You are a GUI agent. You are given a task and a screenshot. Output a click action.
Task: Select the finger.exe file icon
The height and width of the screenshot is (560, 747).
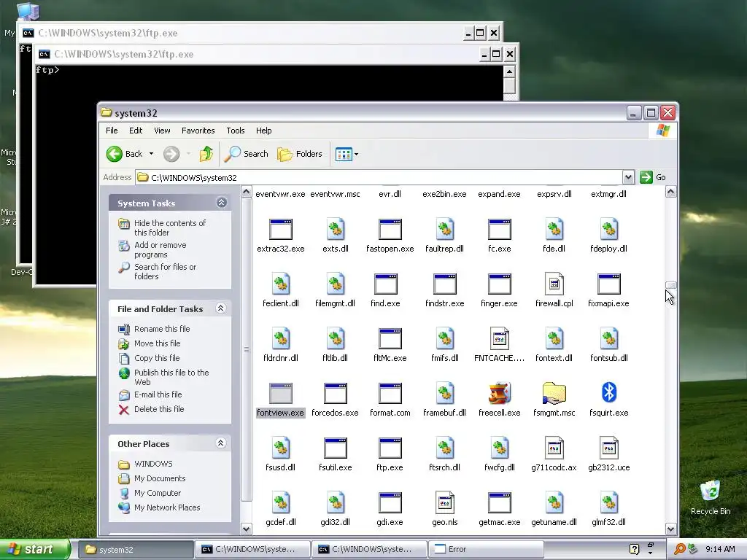click(x=499, y=284)
